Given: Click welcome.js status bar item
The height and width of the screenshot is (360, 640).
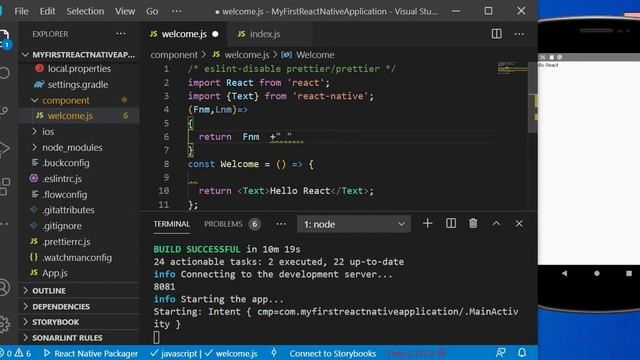Looking at the screenshot, I should coord(231,353).
